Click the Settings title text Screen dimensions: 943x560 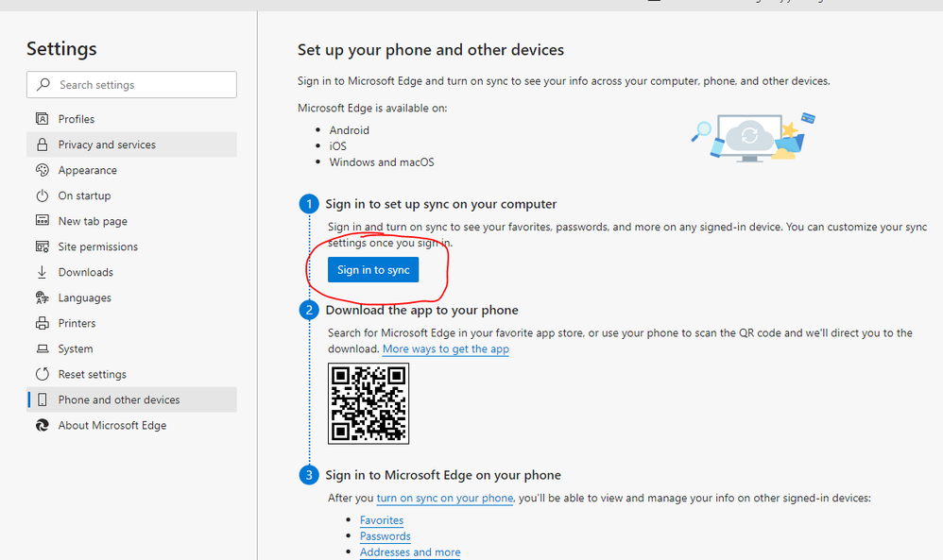pos(61,49)
